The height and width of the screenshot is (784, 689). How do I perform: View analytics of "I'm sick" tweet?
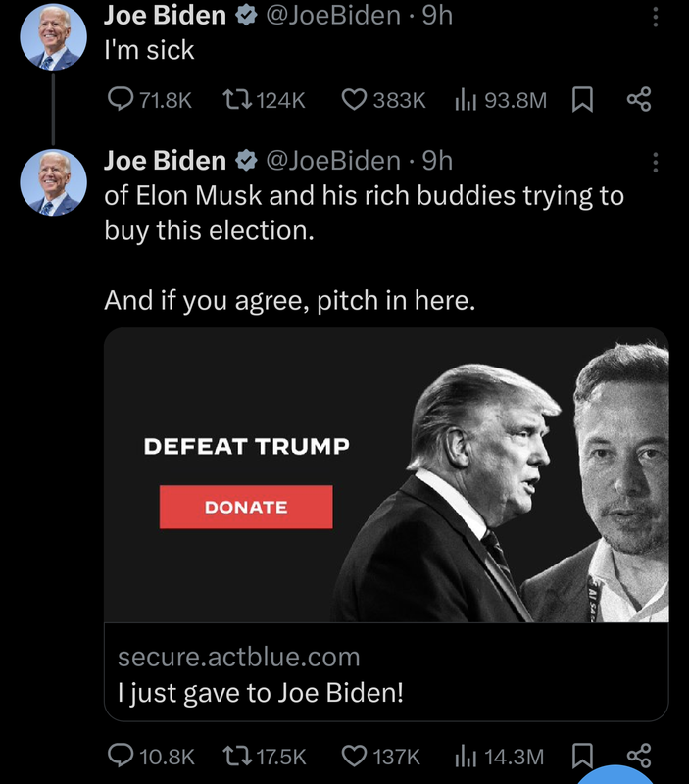[x=465, y=99]
